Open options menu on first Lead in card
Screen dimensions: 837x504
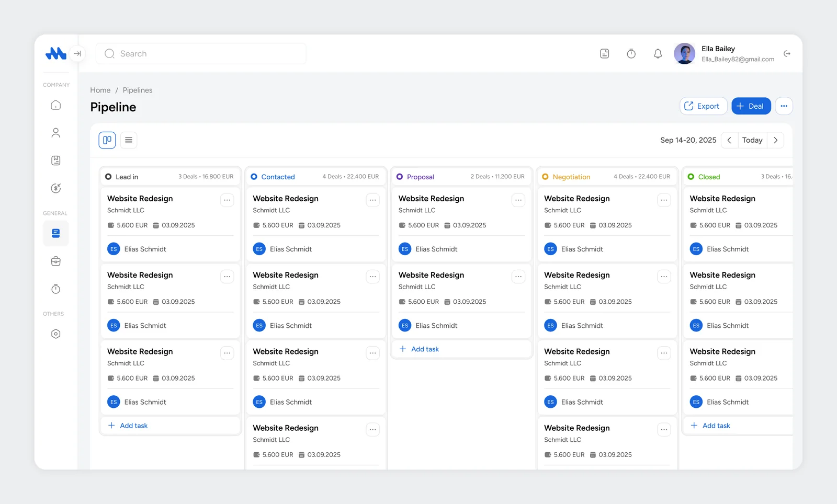pos(227,200)
